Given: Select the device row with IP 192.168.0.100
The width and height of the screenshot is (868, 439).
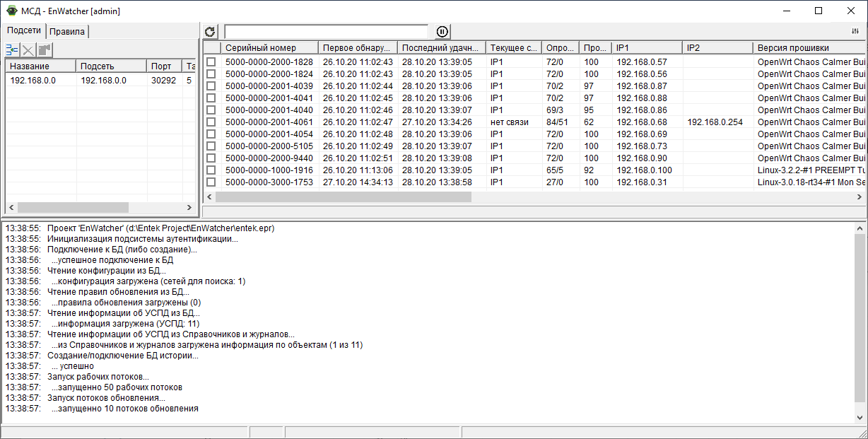Looking at the screenshot, I should pyautogui.click(x=644, y=170).
